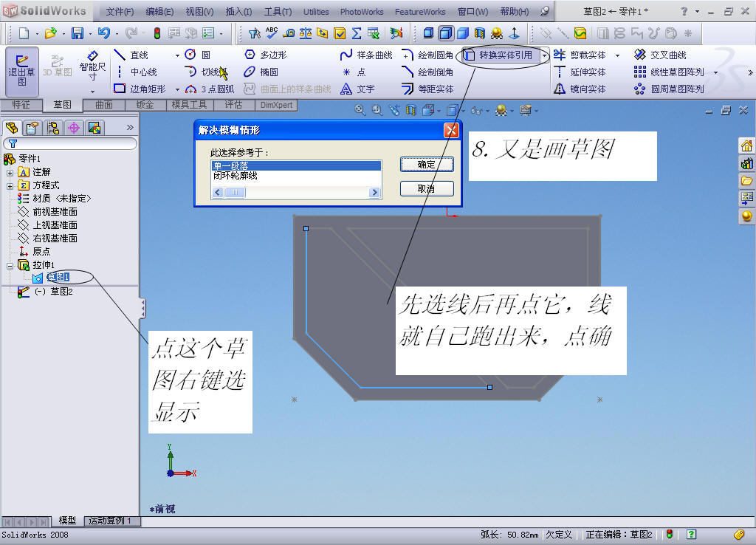The height and width of the screenshot is (545, 756).
Task: Open the 文件(F) menu
Action: [120, 12]
